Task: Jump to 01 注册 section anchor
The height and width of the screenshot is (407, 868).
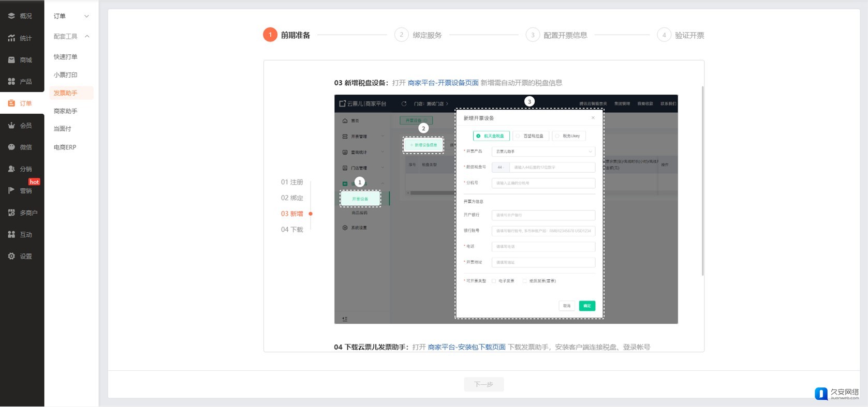Action: 292,182
